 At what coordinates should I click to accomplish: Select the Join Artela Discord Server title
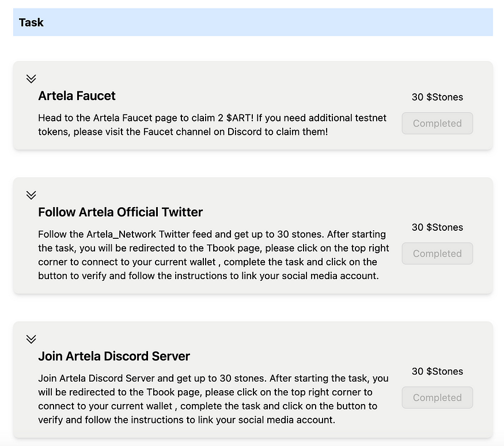[114, 356]
